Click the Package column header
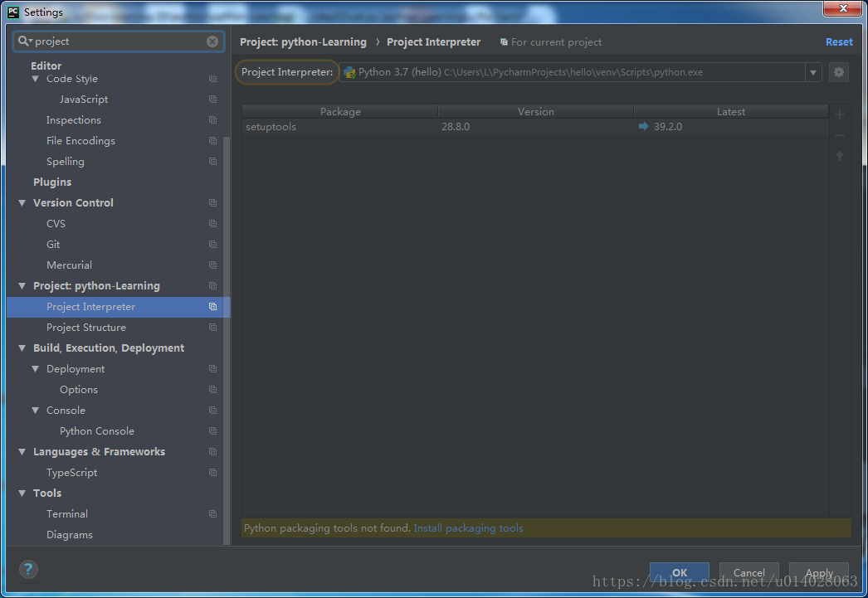Image resolution: width=868 pixels, height=598 pixels. click(340, 112)
